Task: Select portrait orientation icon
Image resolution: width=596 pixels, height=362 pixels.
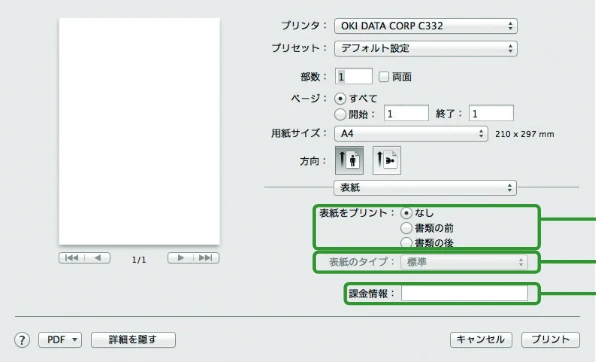Action: tap(349, 160)
